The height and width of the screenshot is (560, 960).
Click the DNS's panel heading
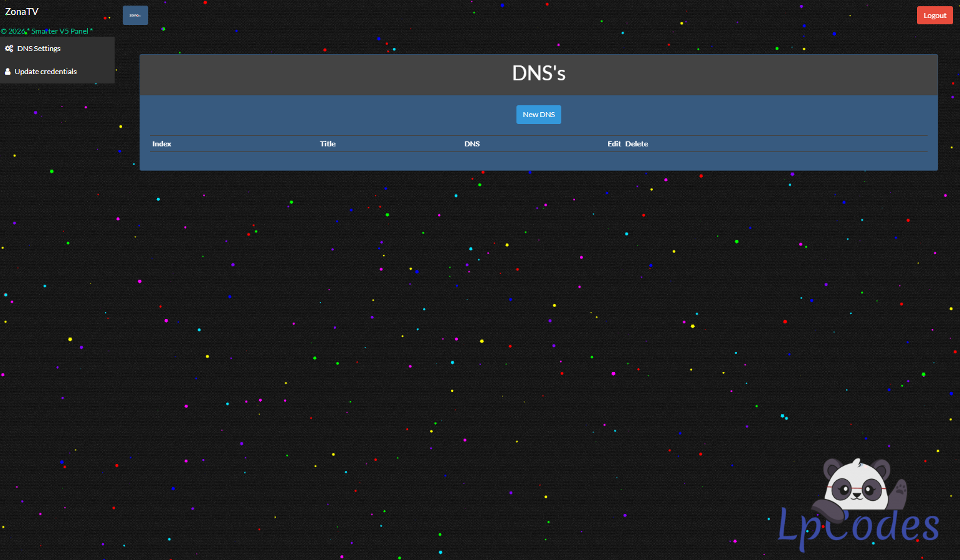point(539,74)
